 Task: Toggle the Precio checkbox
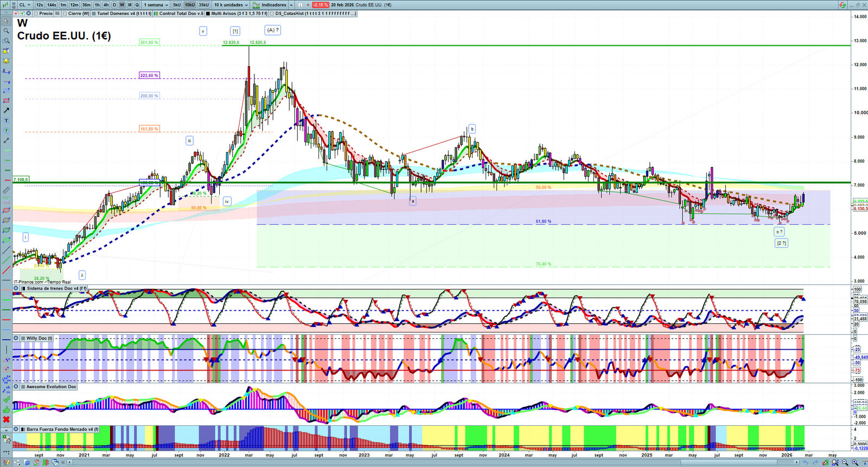tap(36, 14)
